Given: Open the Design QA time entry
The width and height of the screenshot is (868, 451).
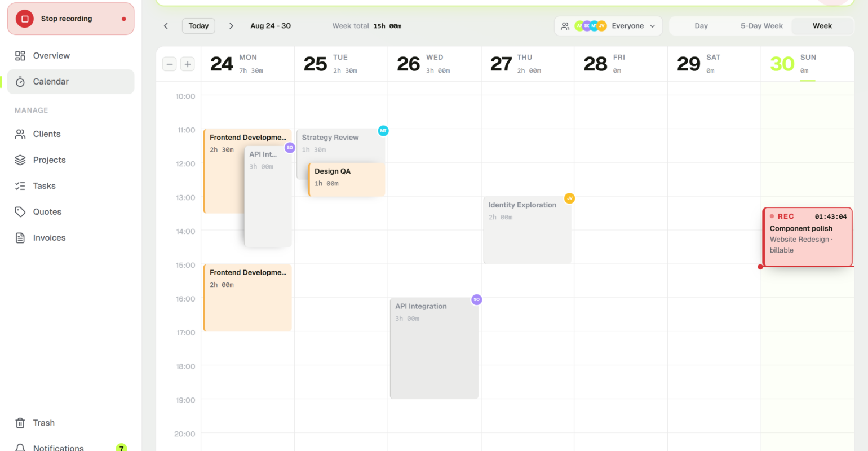Looking at the screenshot, I should coord(347,179).
